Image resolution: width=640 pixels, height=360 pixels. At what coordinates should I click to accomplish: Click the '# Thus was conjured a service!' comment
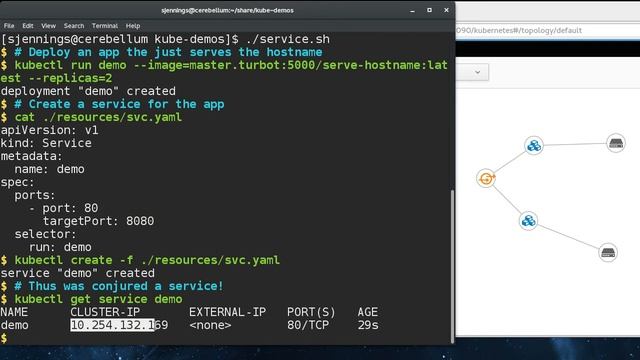pos(119,286)
